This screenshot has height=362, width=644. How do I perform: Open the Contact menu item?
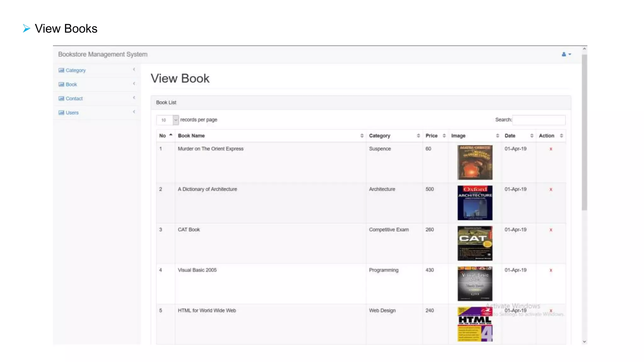[74, 99]
